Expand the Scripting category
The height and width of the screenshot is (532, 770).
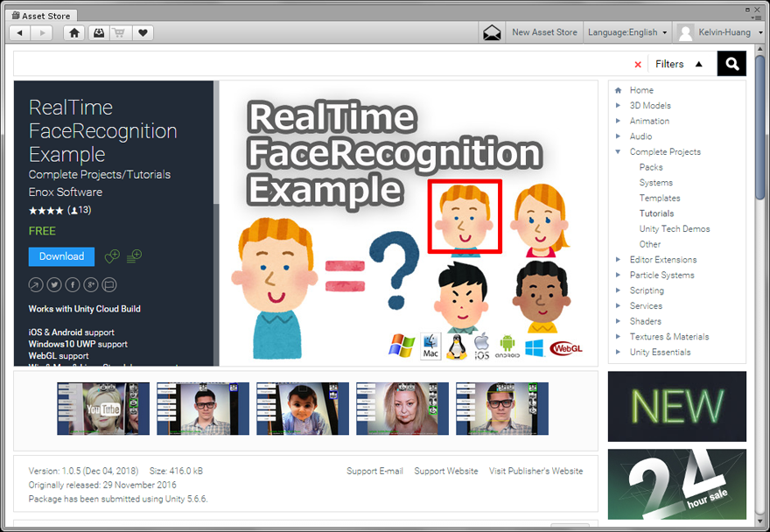(619, 290)
